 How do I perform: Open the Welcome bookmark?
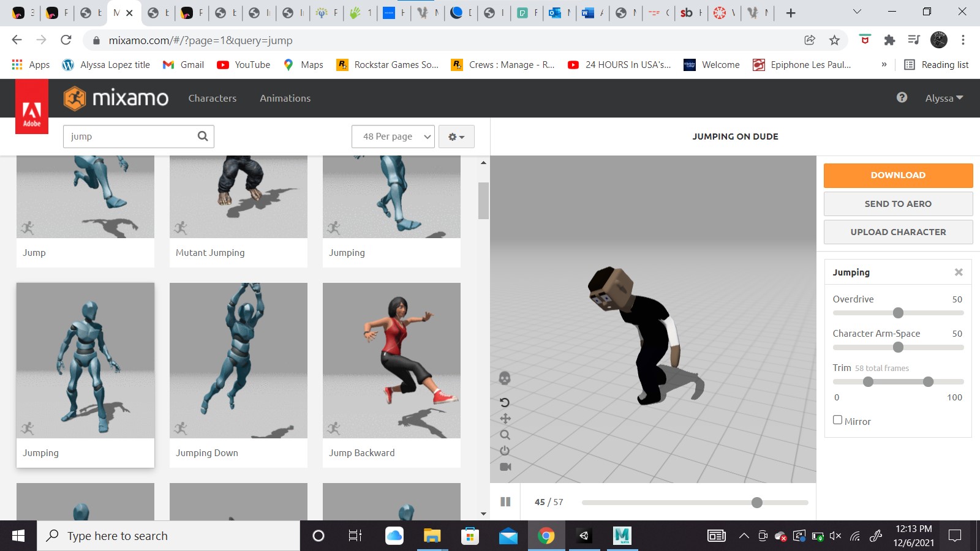tap(712, 64)
